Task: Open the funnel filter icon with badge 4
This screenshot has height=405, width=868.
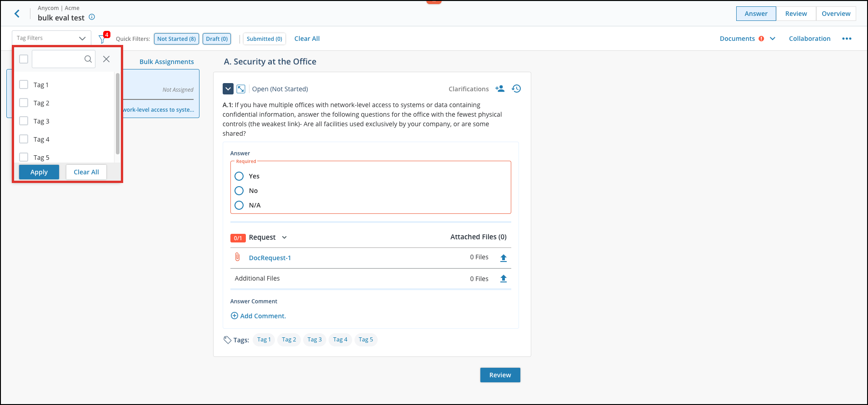Action: 102,39
